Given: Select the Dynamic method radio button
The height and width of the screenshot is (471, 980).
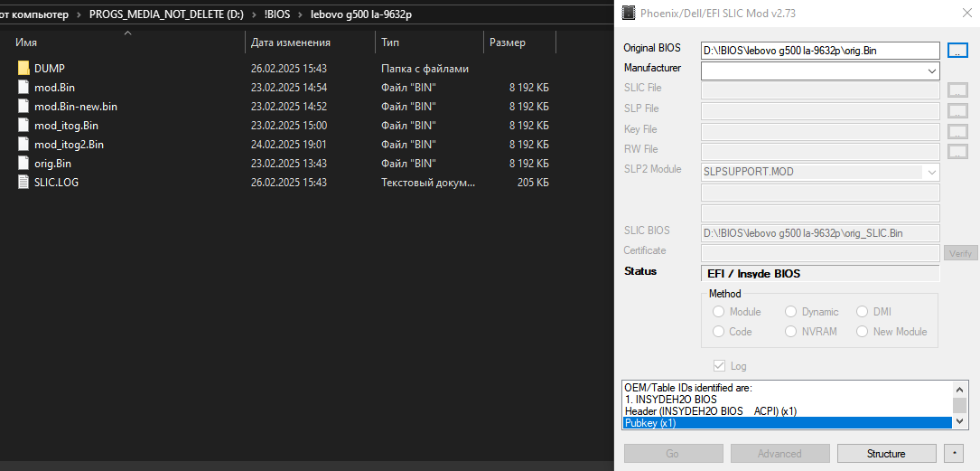Looking at the screenshot, I should pyautogui.click(x=791, y=312).
